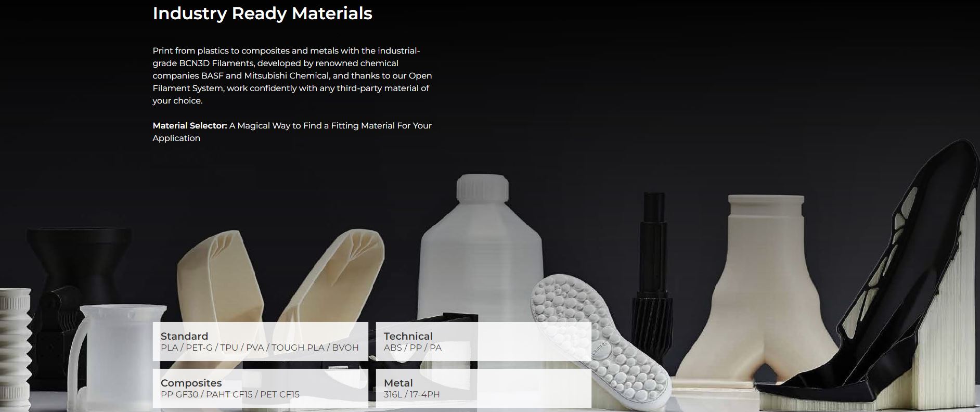
Task: Open the Material Selector link
Action: coord(190,125)
